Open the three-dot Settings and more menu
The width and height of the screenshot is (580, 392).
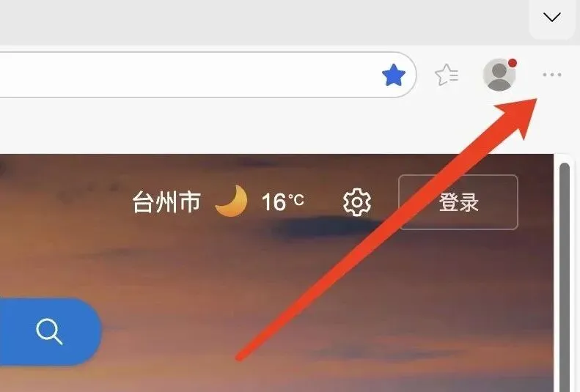tap(552, 75)
